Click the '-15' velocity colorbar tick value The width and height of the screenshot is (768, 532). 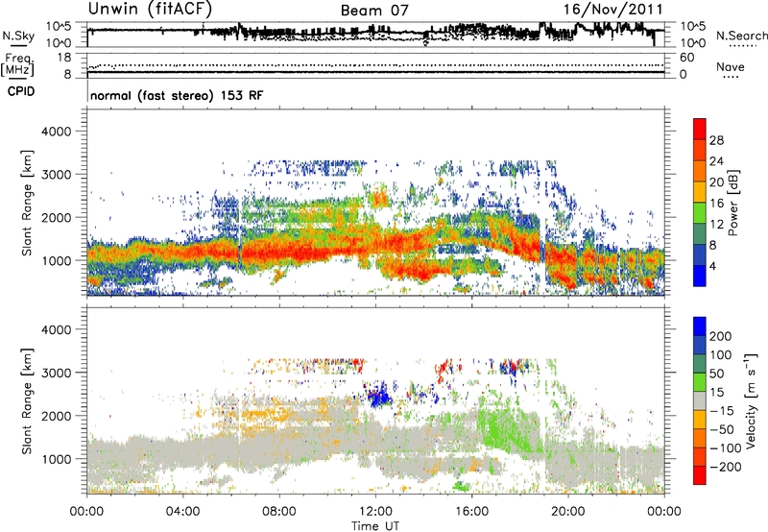(722, 411)
